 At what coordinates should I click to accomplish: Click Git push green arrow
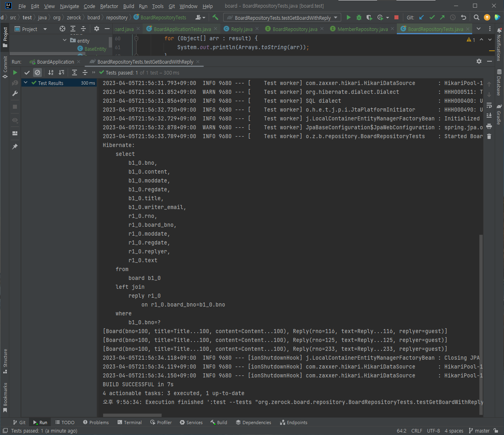coord(442,17)
